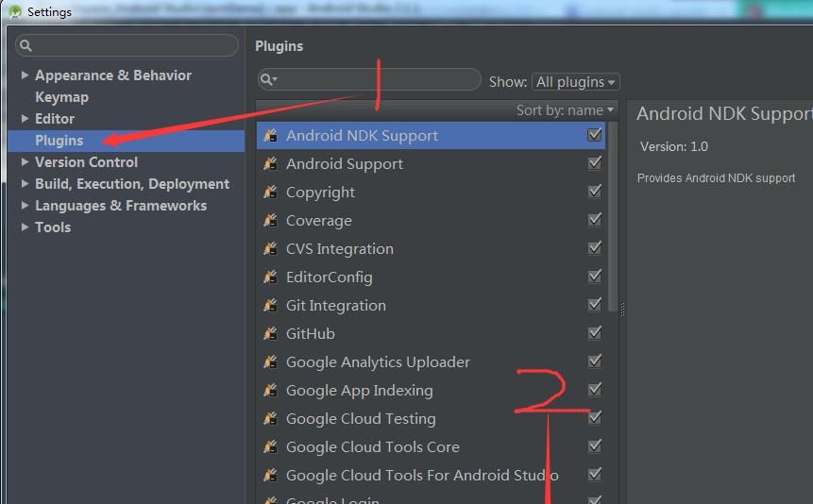The image size is (813, 504).
Task: Select the CVS Integration row
Action: point(431,248)
